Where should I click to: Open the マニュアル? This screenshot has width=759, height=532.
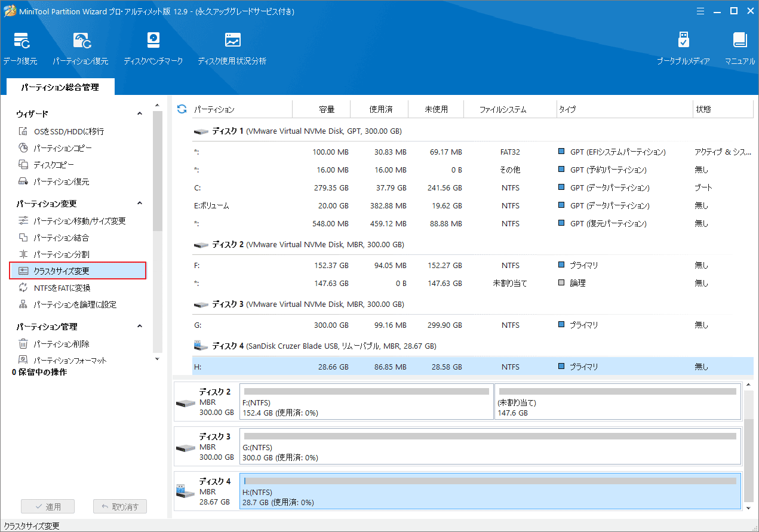point(740,48)
